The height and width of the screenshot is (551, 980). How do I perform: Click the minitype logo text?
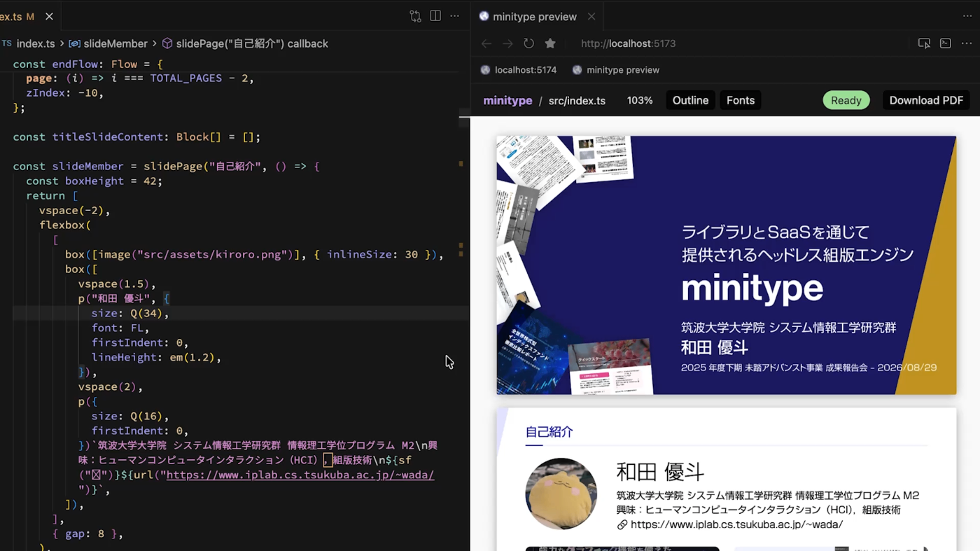pos(507,101)
